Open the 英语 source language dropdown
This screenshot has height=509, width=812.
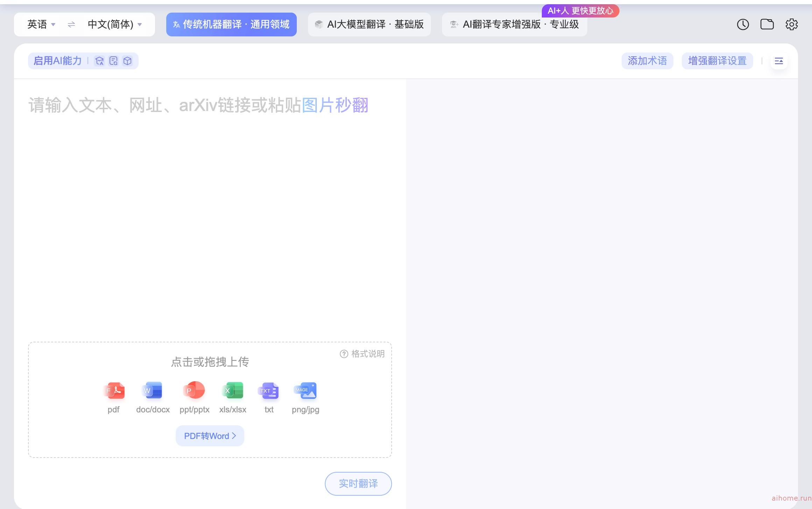pos(41,25)
